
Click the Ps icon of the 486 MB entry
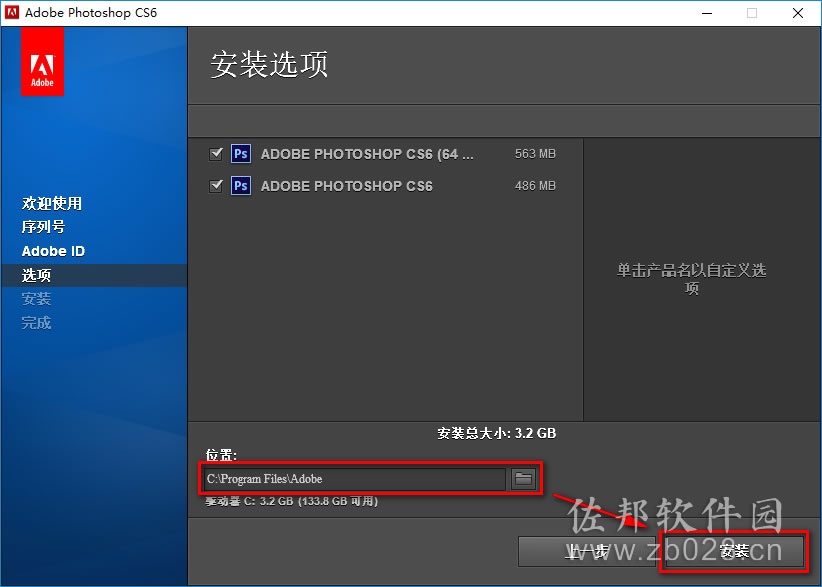241,186
